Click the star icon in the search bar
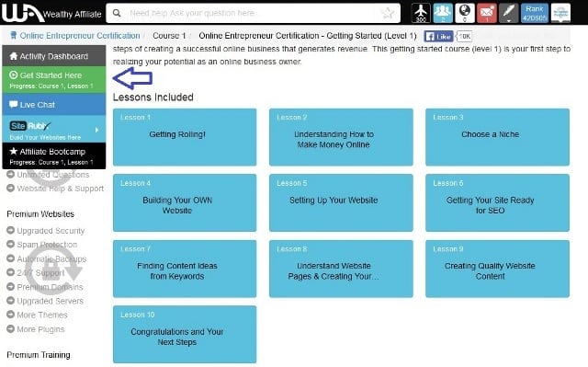Screen dimensions: 588x367 tap(388, 13)
